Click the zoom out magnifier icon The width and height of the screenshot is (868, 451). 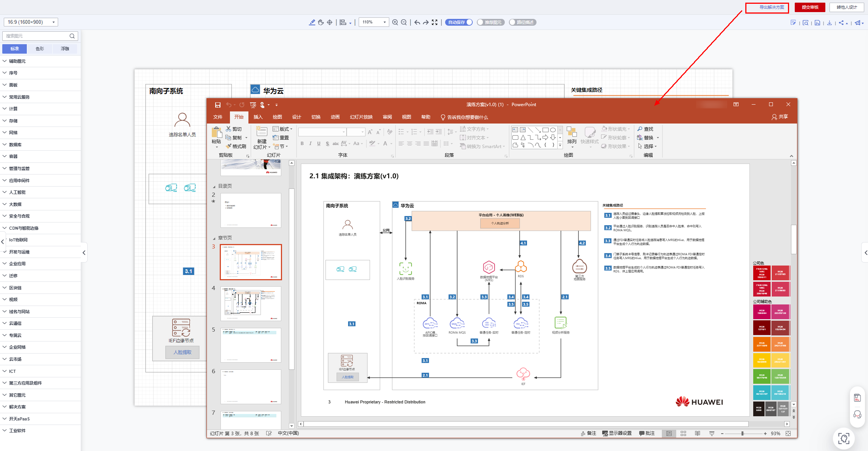404,22
